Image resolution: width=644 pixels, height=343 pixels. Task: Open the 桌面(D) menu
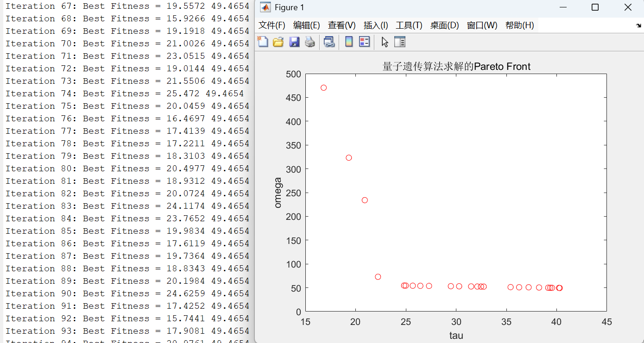(x=445, y=25)
